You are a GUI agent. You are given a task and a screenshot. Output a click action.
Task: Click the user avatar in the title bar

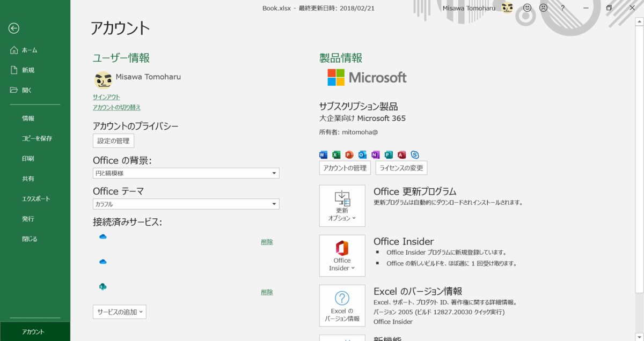507,8
